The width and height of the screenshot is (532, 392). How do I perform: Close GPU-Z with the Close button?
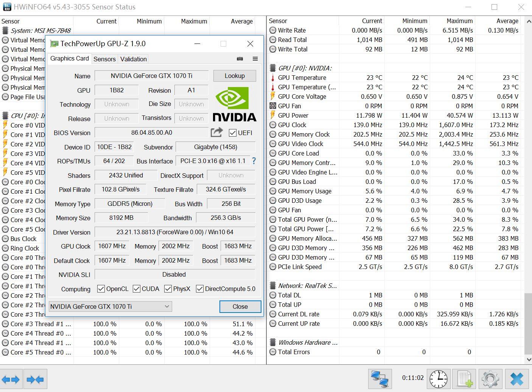(x=240, y=306)
